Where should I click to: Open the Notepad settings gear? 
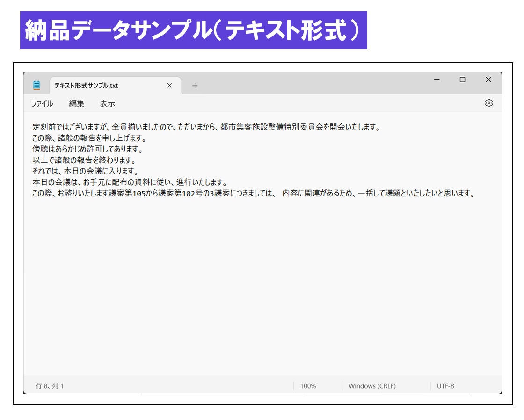click(488, 103)
